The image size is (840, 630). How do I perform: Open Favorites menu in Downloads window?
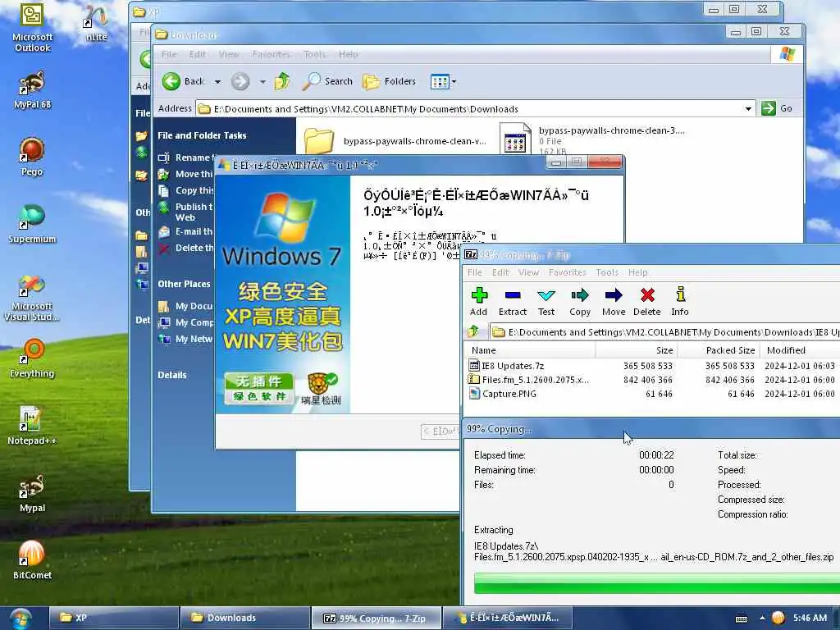pos(271,54)
